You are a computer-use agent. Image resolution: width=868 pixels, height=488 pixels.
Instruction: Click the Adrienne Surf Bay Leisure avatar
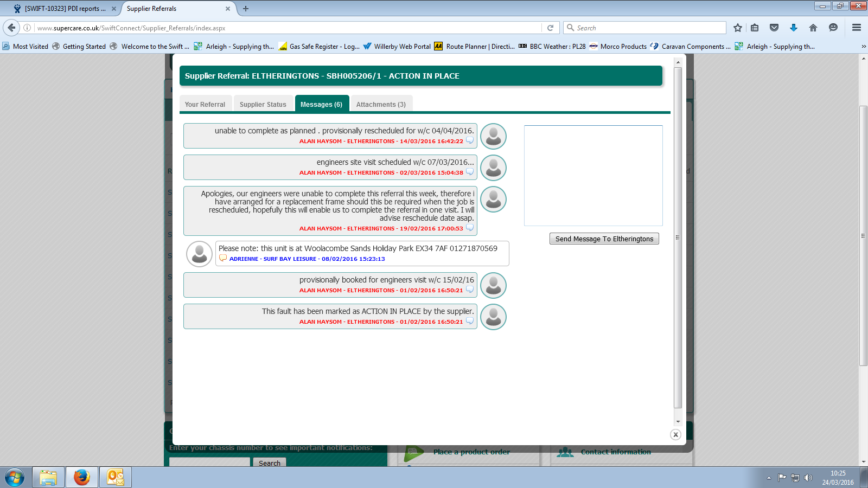(199, 254)
